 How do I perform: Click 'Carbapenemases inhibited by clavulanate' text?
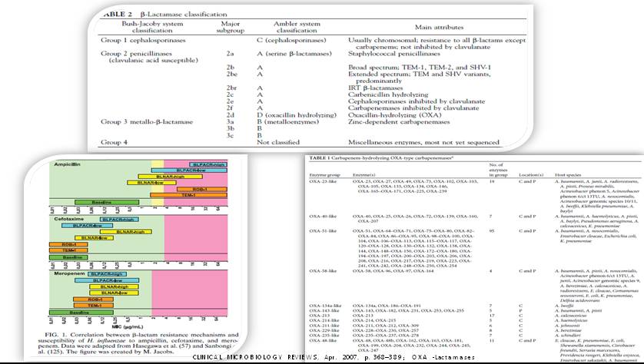(413, 108)
